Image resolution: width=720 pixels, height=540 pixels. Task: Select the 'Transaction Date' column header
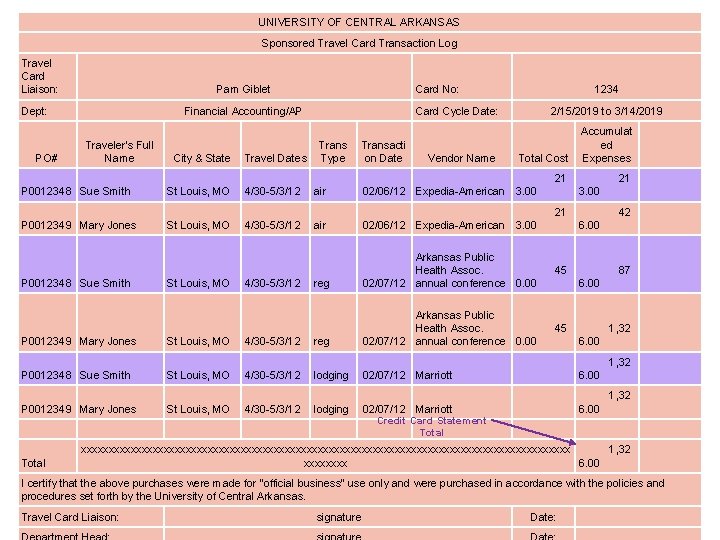[384, 145]
